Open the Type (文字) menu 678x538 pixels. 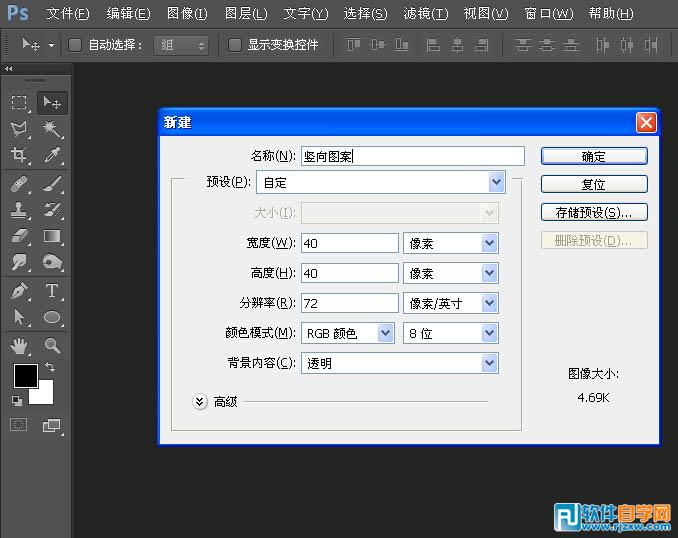click(306, 13)
